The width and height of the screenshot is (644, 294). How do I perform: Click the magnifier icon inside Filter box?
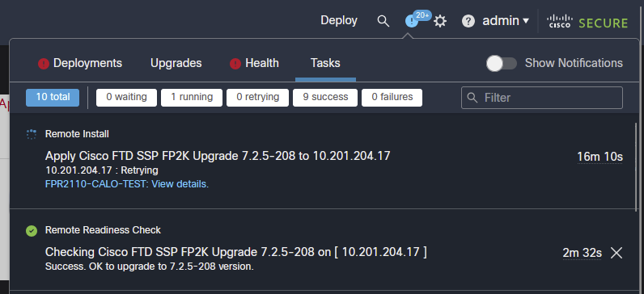pyautogui.click(x=472, y=98)
